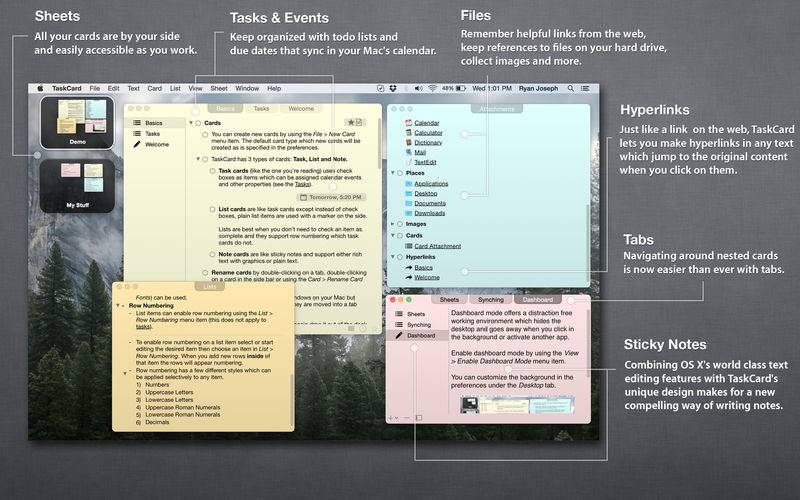
Task: Click the Mail app icon in Attachments
Action: click(x=408, y=152)
